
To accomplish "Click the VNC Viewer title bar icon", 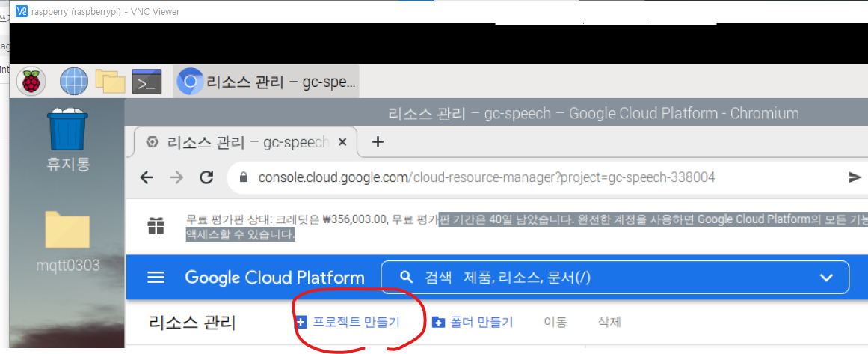I will pos(22,11).
